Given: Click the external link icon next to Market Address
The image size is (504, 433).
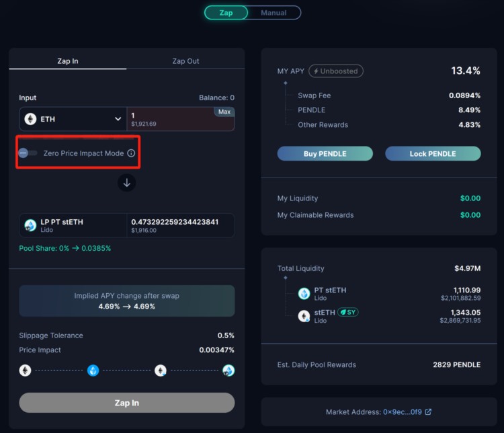Looking at the screenshot, I should pos(428,411).
